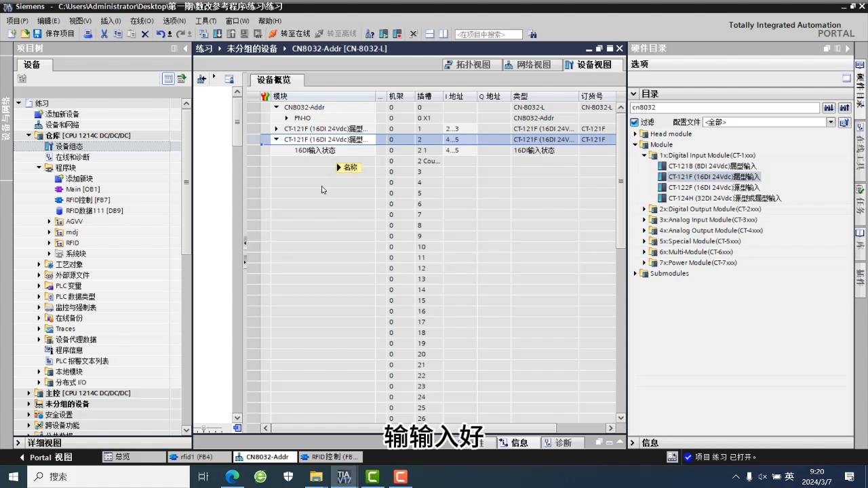
Task: Open 设备和网络 in project tree
Action: (x=62, y=125)
